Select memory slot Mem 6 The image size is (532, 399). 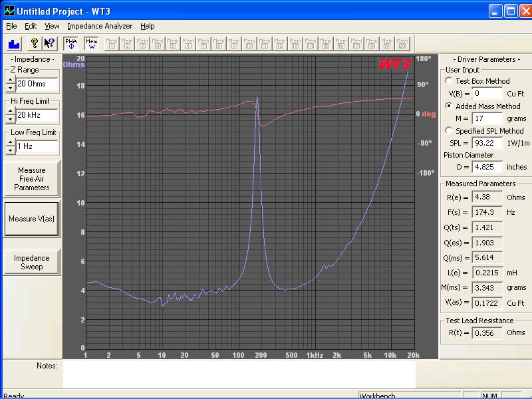point(188,44)
